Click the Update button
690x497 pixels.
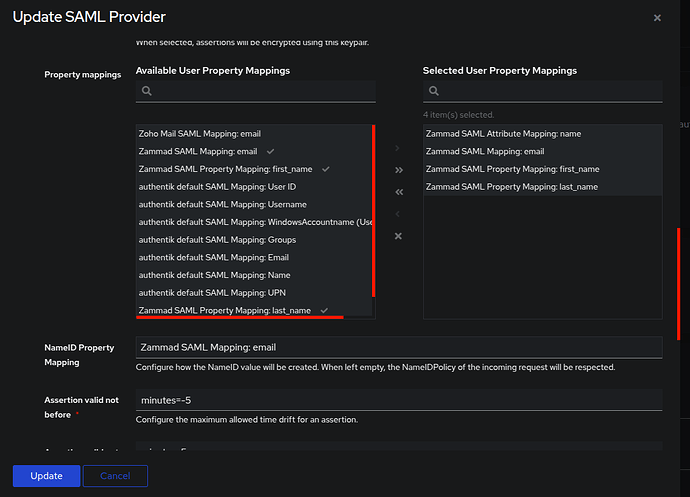pyautogui.click(x=47, y=476)
